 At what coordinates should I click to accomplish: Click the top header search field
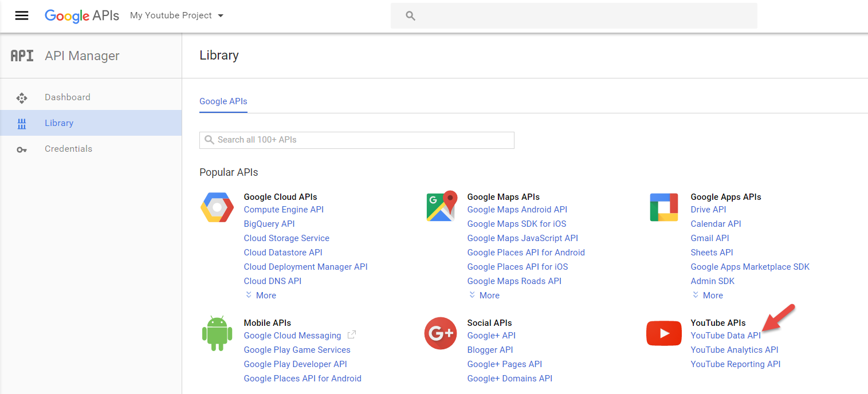pos(574,16)
